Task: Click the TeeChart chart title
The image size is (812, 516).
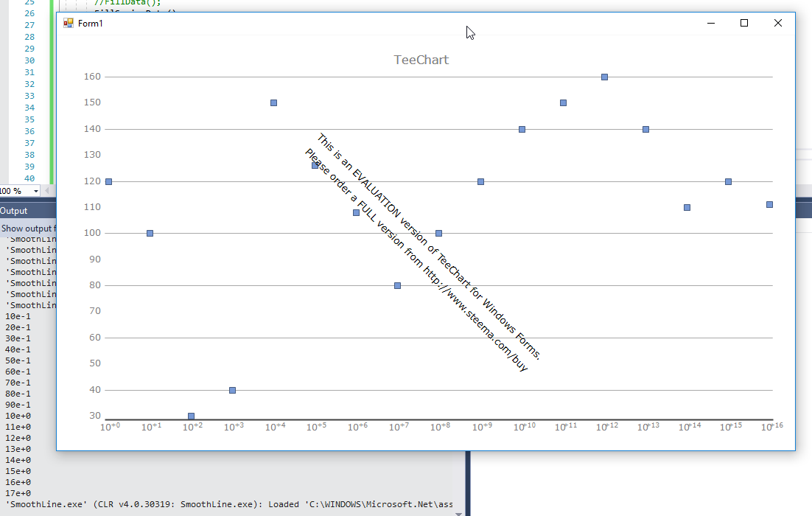Action: click(421, 60)
